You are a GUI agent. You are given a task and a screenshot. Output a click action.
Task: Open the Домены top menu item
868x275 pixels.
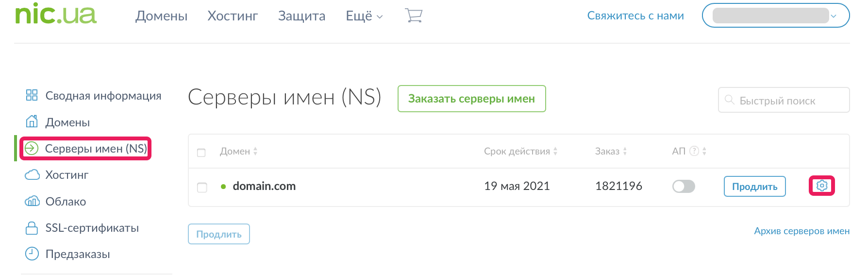coord(161,16)
